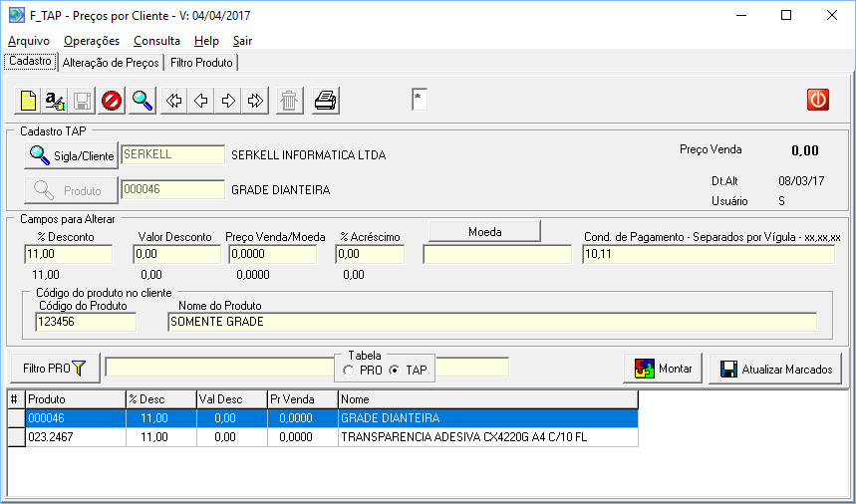Click the filter text field beside Filtro PRO
The image size is (856, 504).
click(220, 368)
